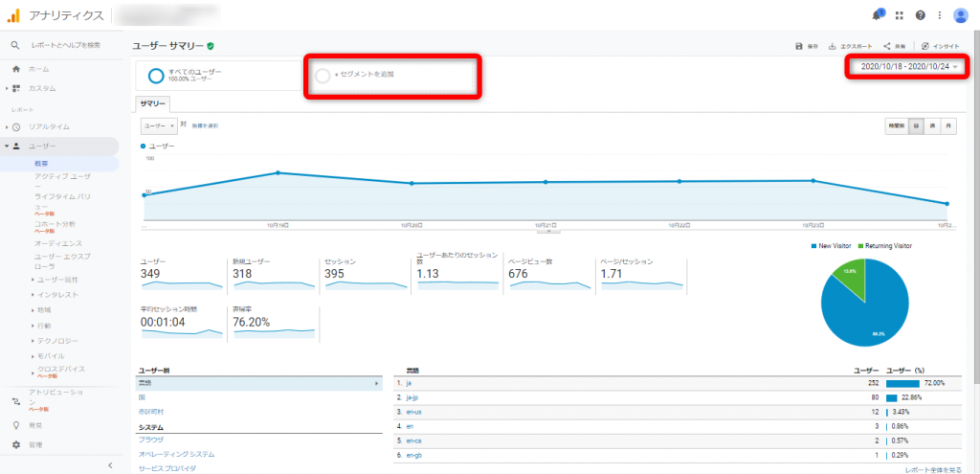Select 週 weekly granularity
The height and width of the screenshot is (474, 980).
932,125
